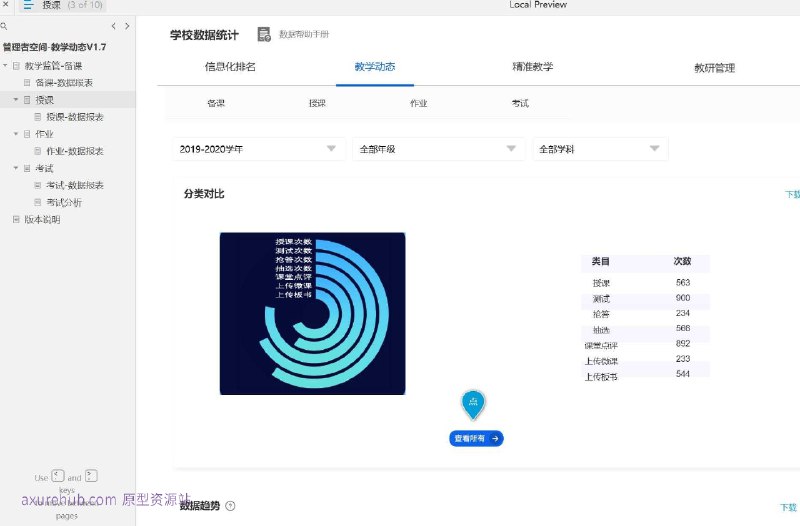
Task: Select 作业 folder in sidebar tree
Action: pyautogui.click(x=44, y=134)
